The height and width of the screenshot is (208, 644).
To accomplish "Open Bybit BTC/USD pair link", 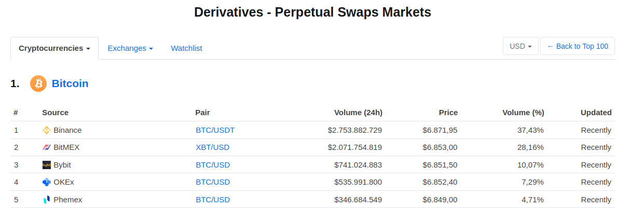I will [x=212, y=165].
